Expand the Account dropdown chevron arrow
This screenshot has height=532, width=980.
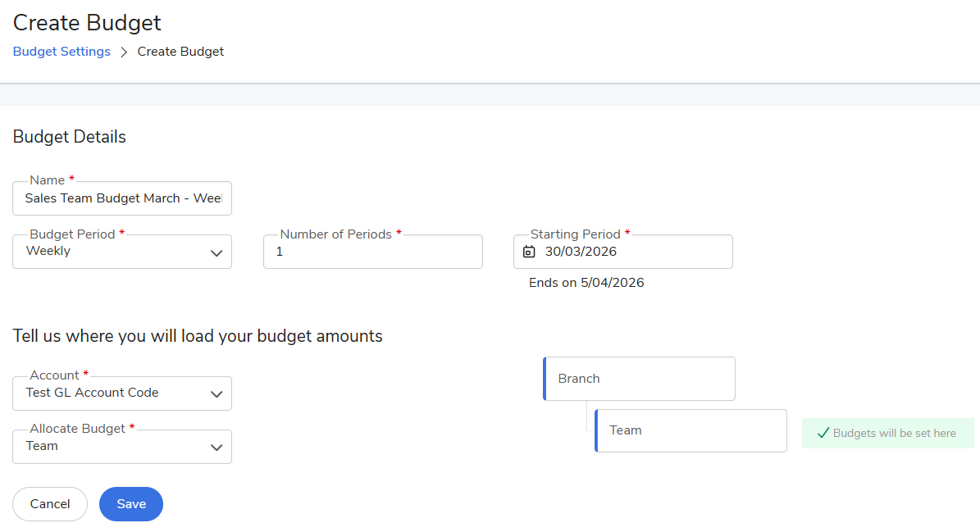[x=217, y=394]
